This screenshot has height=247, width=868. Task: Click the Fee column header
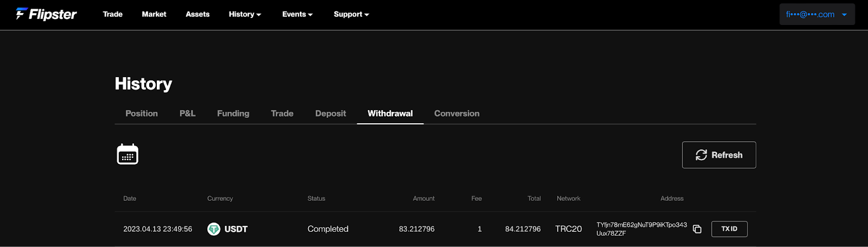coord(476,199)
